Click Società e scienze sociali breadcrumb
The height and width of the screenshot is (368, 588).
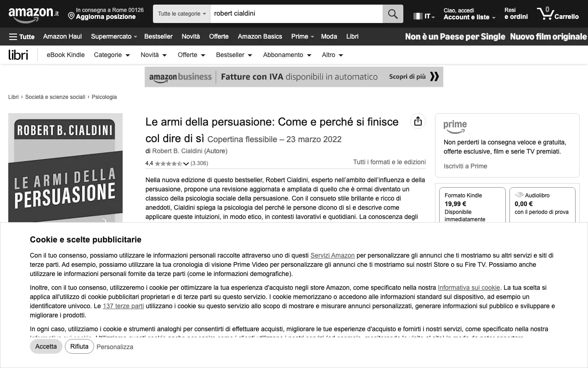pyautogui.click(x=55, y=97)
